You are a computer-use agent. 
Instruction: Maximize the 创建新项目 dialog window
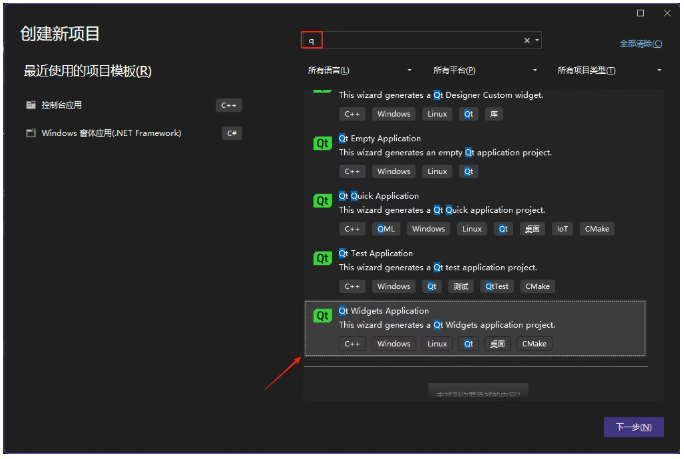pos(640,13)
